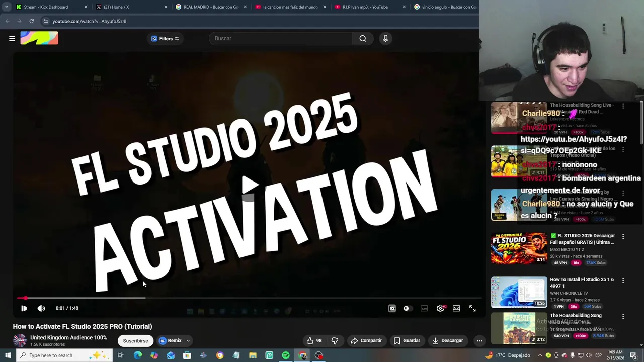The height and width of the screenshot is (362, 644).
Task: Open File Explorer from the taskbar
Action: (x=253, y=355)
